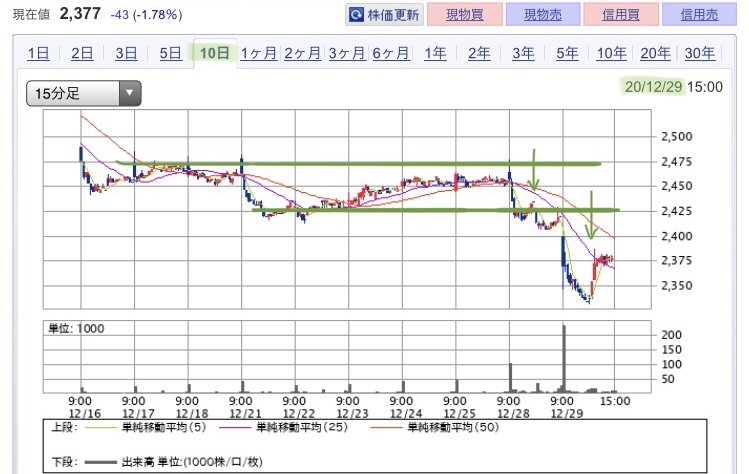Click the 単位: 1000 volume unit label
Viewport: 749px width, 474px height.
coord(76,328)
